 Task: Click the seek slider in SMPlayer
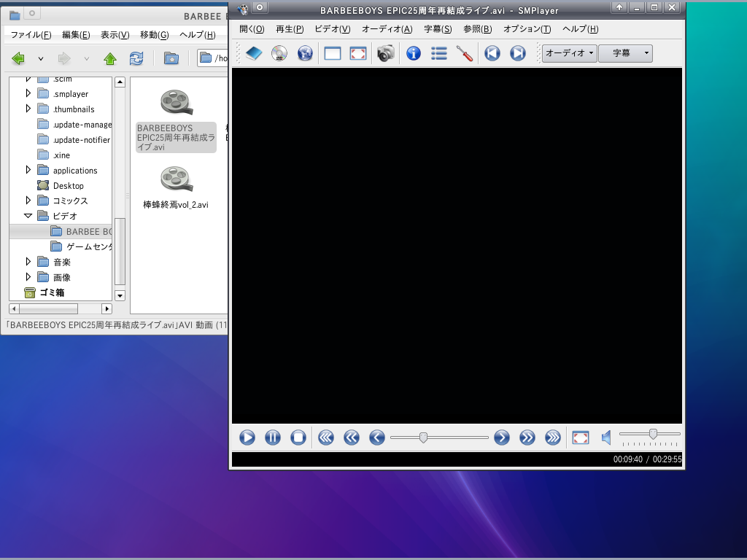point(439,437)
